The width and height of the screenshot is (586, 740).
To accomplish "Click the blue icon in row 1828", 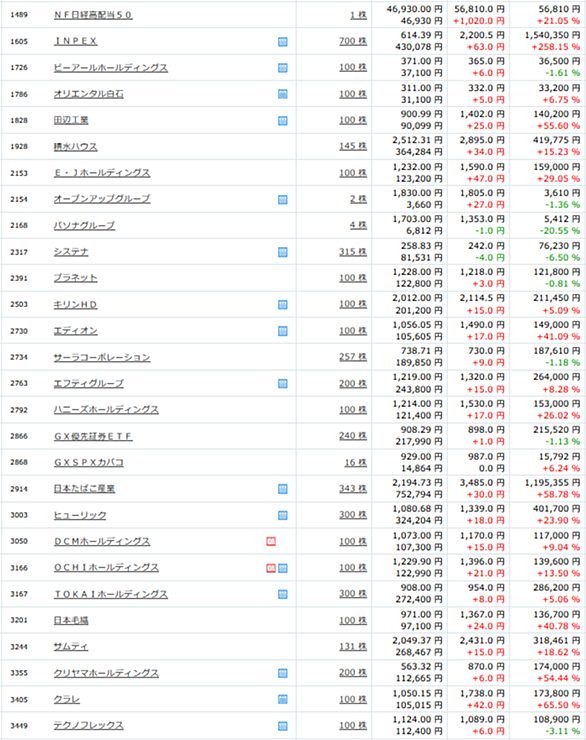I will (x=283, y=121).
